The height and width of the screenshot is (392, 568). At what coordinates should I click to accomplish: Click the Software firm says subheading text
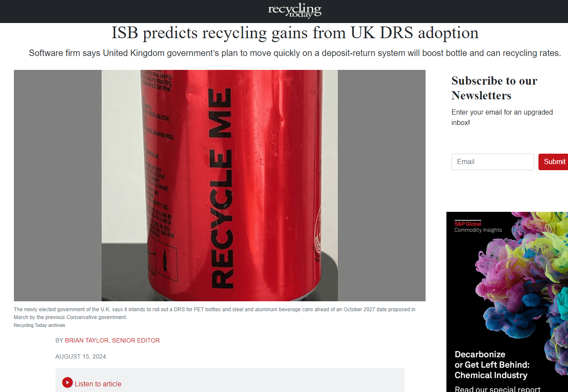[295, 53]
